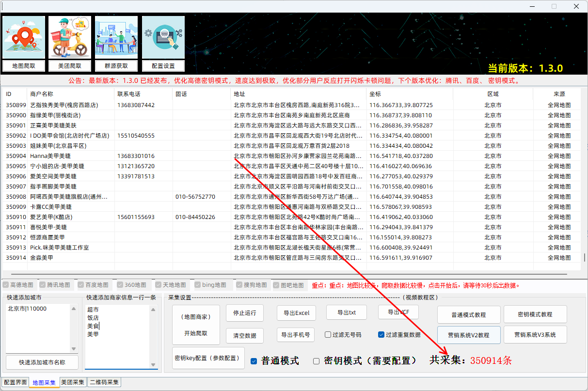Open the 美团采集 tab
588x391 pixels.
(73, 382)
